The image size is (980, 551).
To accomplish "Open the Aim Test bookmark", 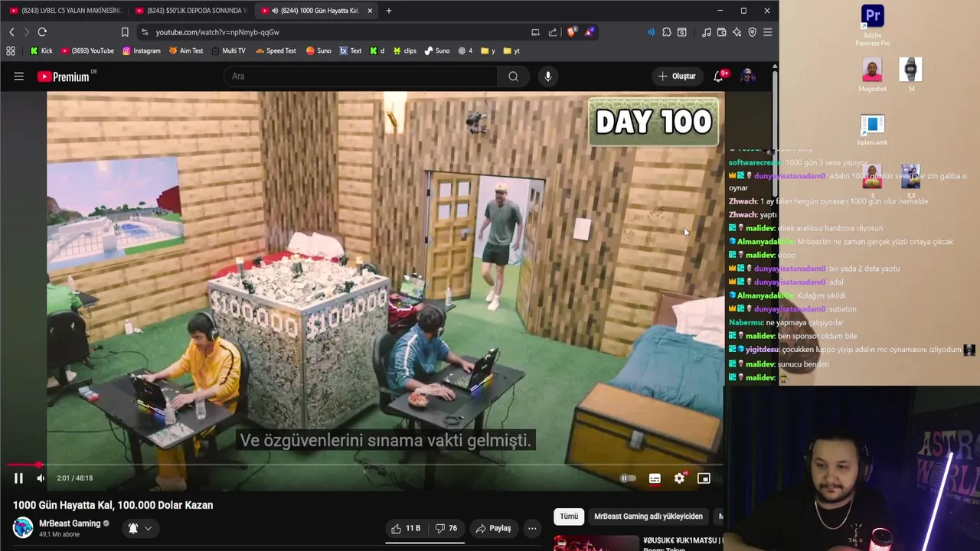I will [x=186, y=51].
